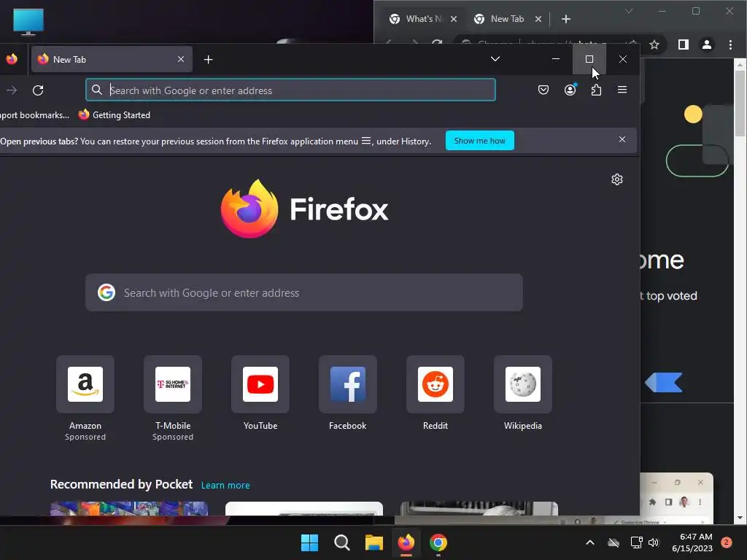Click the pinned Firefox tab icon

point(12,59)
